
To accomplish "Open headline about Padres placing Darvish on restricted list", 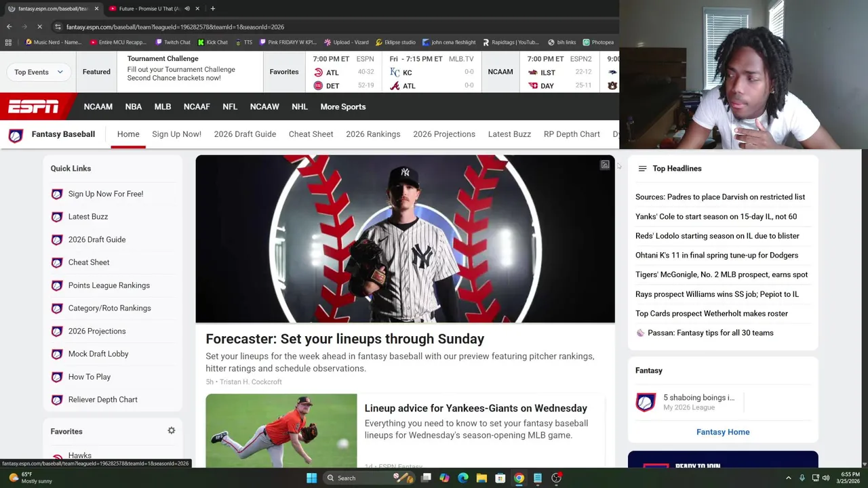I will (720, 197).
